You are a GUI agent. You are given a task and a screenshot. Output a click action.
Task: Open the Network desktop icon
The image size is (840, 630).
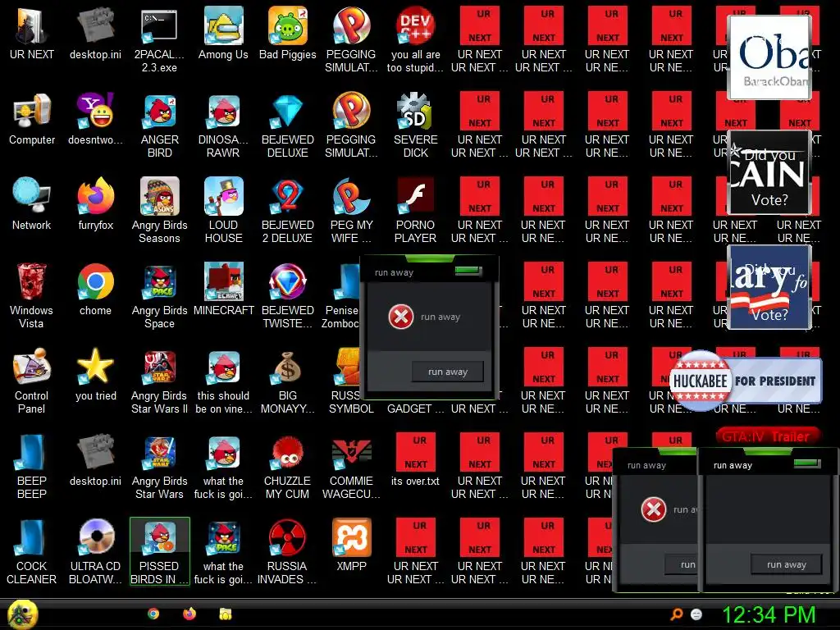click(x=32, y=203)
